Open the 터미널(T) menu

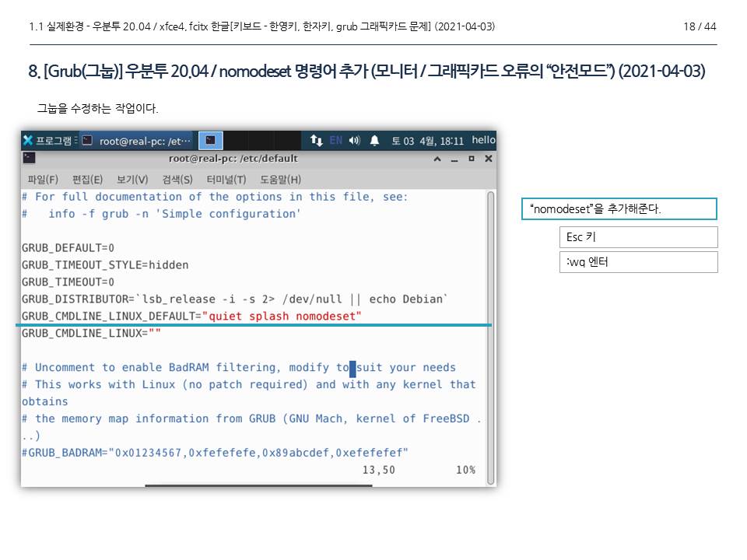pyautogui.click(x=226, y=180)
